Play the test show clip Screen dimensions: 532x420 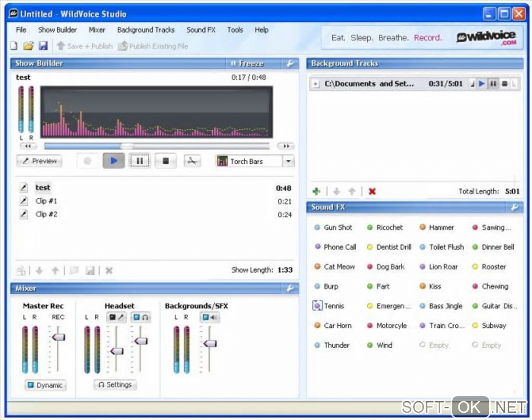click(x=114, y=161)
